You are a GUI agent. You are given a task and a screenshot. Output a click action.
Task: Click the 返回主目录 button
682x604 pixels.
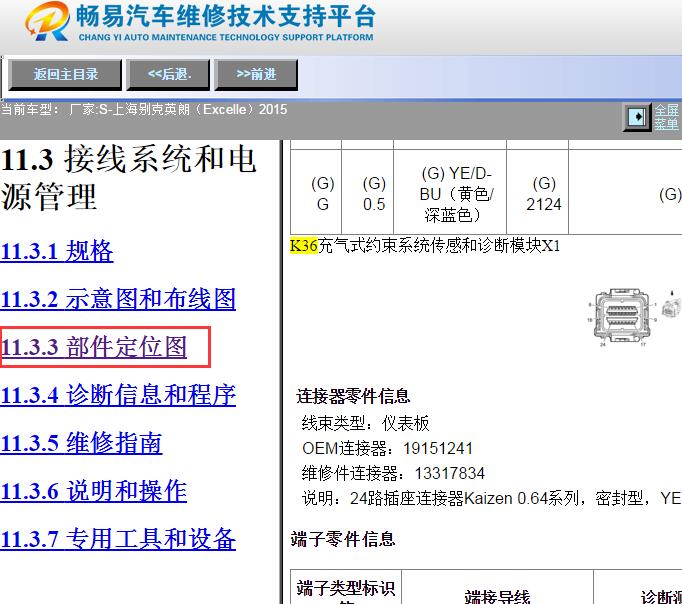tap(65, 75)
